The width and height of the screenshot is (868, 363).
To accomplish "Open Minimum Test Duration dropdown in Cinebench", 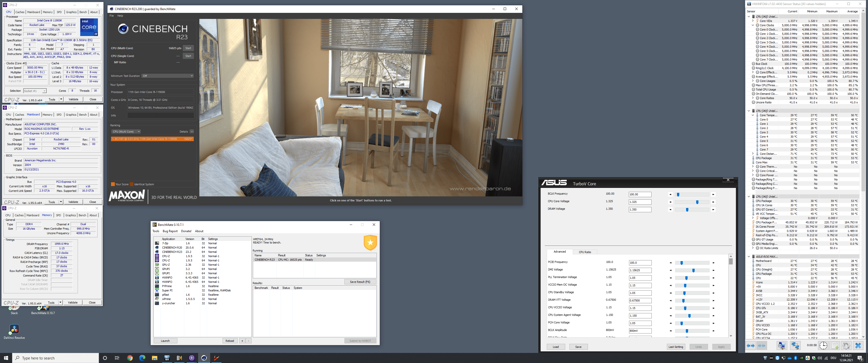I will [168, 76].
